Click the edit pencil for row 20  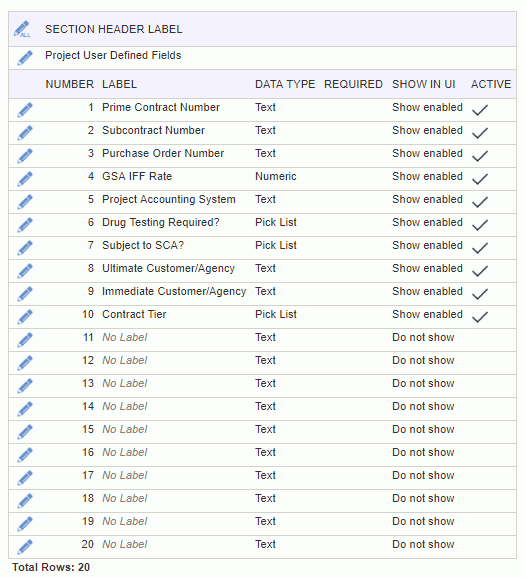click(x=25, y=547)
